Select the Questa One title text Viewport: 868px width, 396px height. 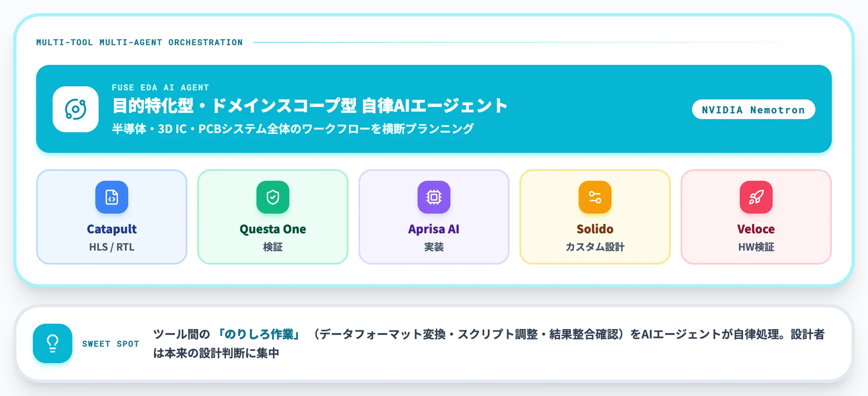click(x=273, y=229)
